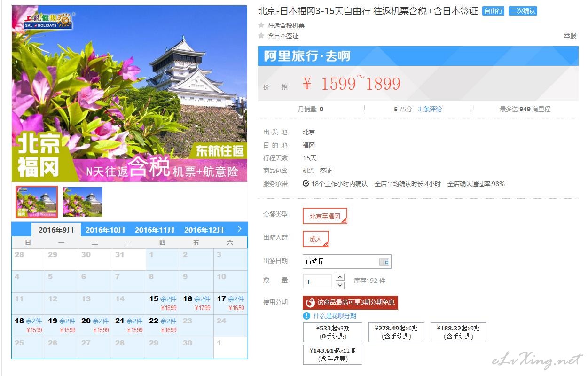Switch to the 2016年9月 calendar tab
Screen dimensions: 588x376
56,230
